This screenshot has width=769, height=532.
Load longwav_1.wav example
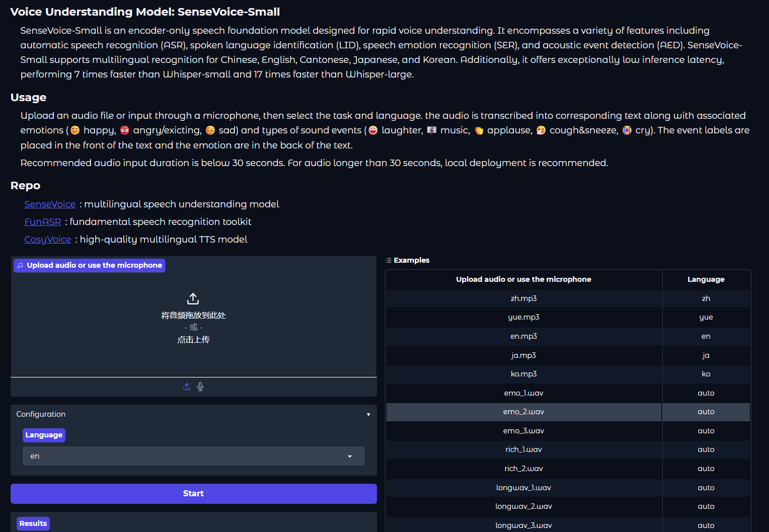tap(524, 488)
